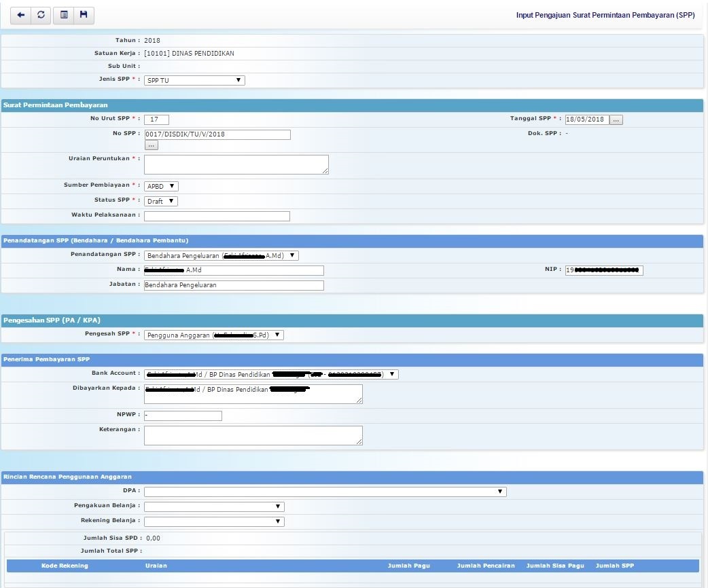
Task: Open the Jenis SPP dropdown
Action: click(x=194, y=80)
